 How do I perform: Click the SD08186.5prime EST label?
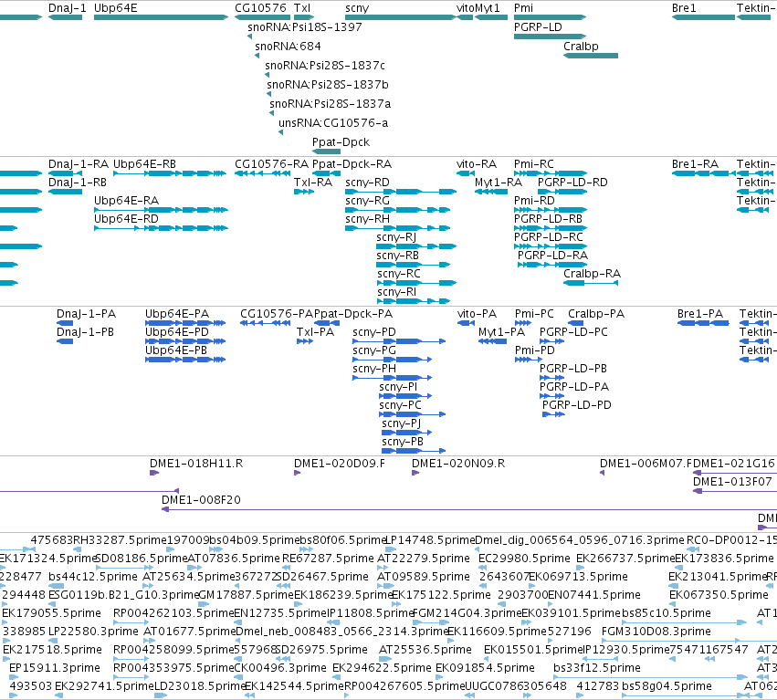pyautogui.click(x=142, y=559)
